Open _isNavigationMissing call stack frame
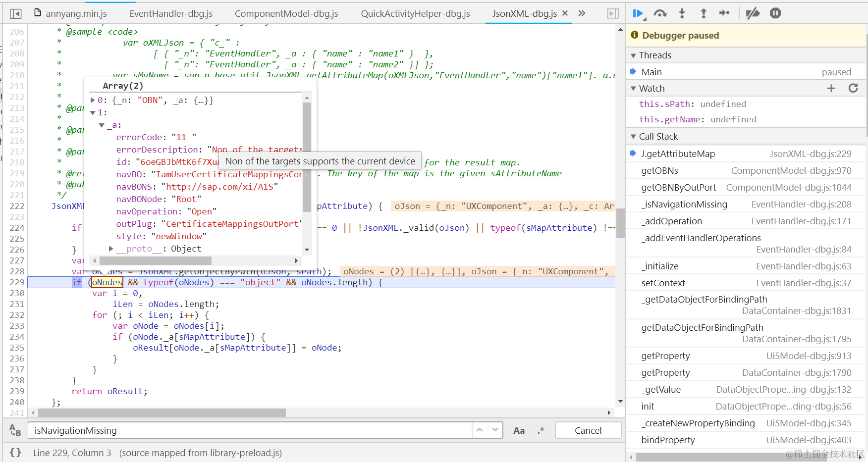 pos(746,205)
